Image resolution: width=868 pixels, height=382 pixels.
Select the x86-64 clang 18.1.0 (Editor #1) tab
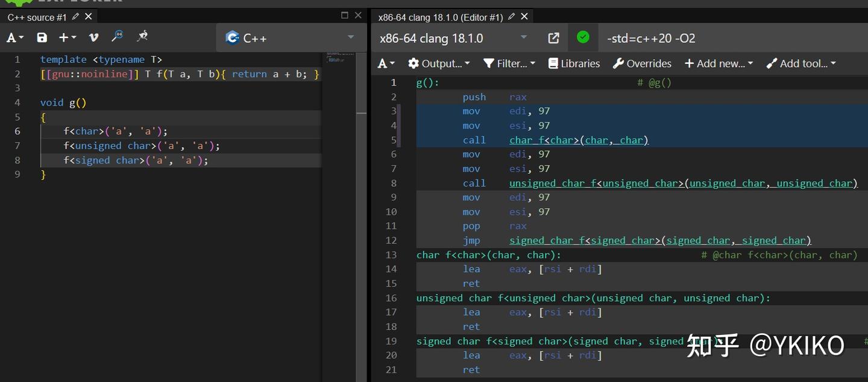(x=440, y=18)
